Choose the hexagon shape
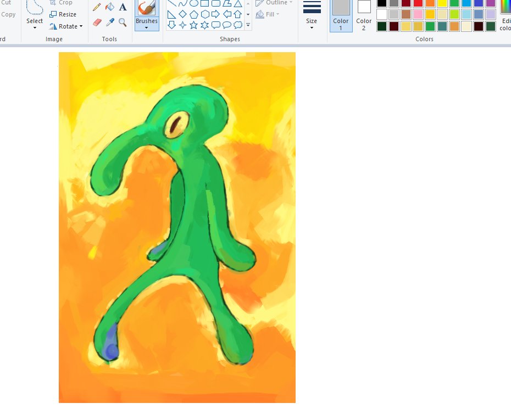 205,14
